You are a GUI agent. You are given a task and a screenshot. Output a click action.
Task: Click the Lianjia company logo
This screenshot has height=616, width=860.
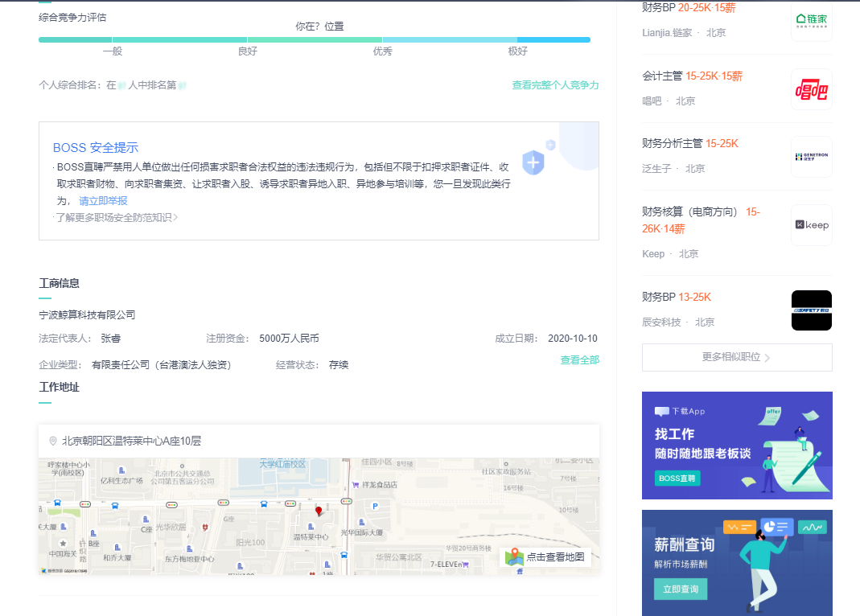(811, 21)
